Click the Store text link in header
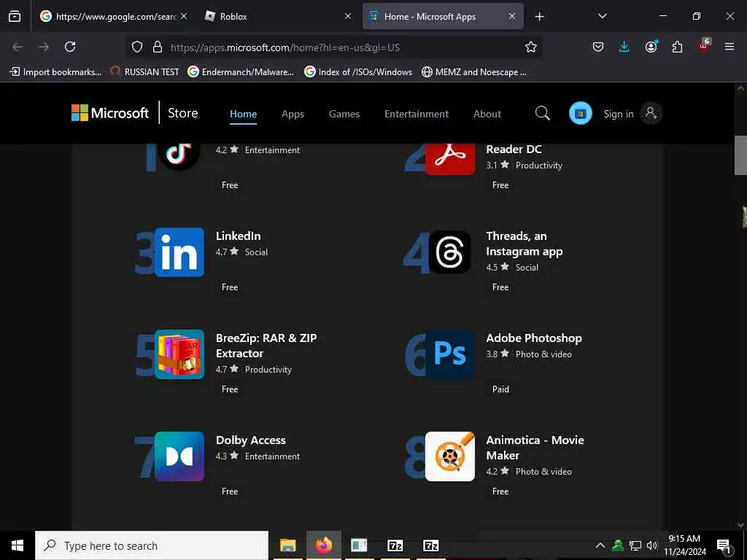Viewport: 747px width, 560px height. [182, 113]
